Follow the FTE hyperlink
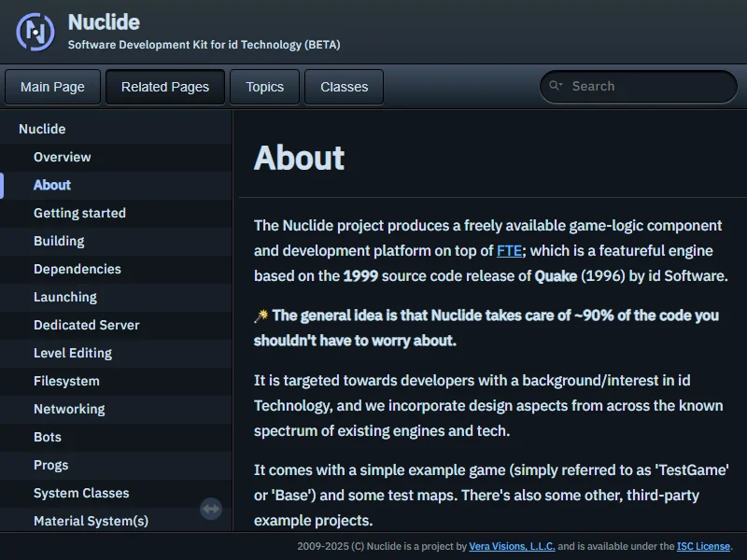This screenshot has width=747, height=560. click(509, 250)
